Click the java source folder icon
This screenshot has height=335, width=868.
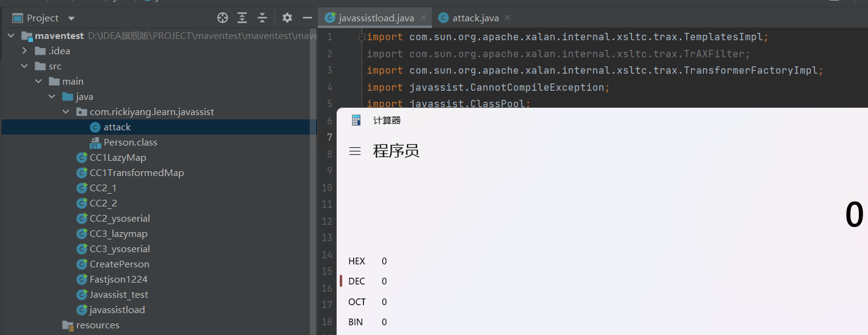pyautogui.click(x=67, y=97)
